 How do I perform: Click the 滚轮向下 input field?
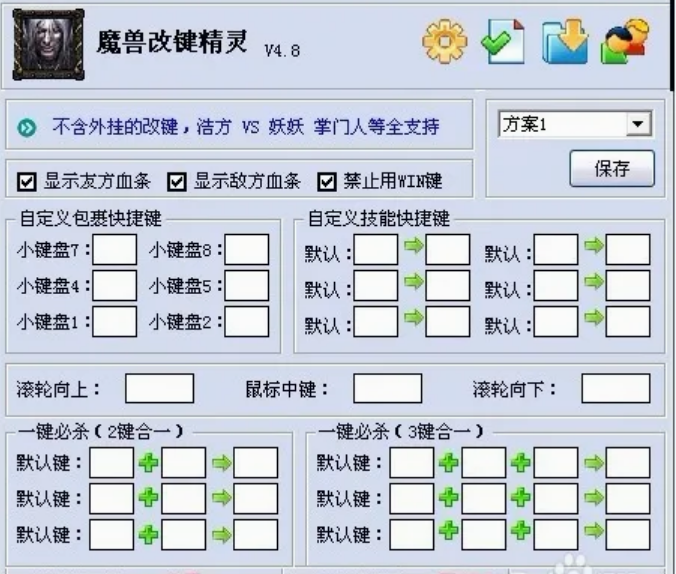[x=616, y=389]
